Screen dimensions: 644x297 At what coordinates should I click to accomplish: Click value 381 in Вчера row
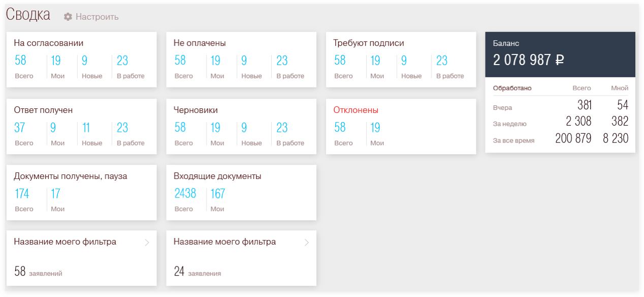pyautogui.click(x=585, y=105)
